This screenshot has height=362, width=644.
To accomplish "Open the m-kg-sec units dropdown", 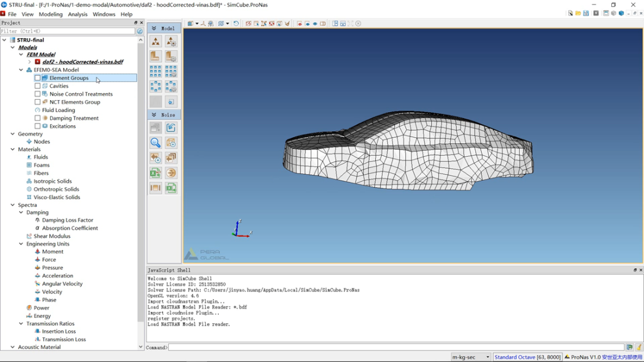I will (470, 357).
